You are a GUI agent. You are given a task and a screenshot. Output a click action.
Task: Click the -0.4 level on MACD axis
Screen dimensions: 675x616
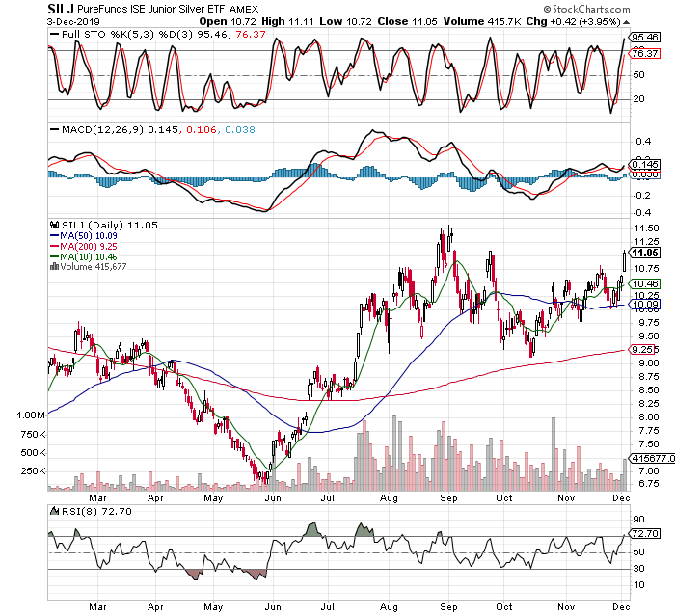click(641, 213)
